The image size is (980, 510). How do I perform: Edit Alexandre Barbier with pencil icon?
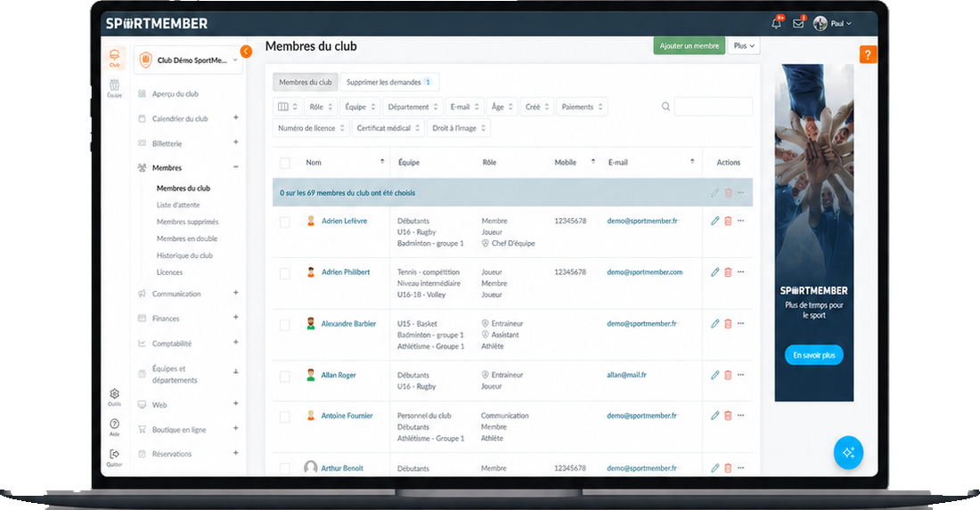[715, 324]
